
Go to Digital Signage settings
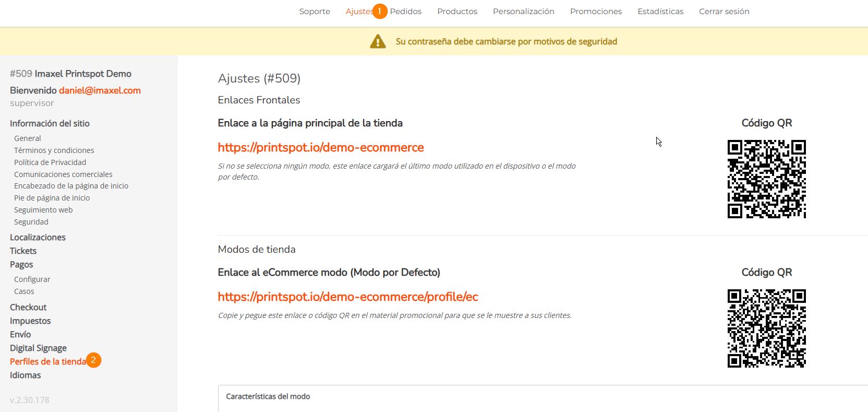click(38, 348)
